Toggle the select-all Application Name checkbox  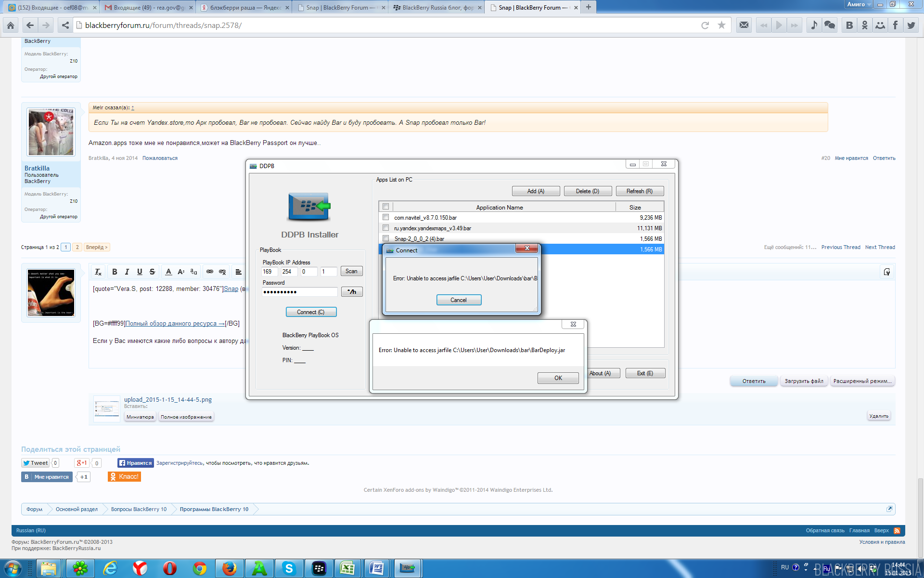click(x=385, y=207)
